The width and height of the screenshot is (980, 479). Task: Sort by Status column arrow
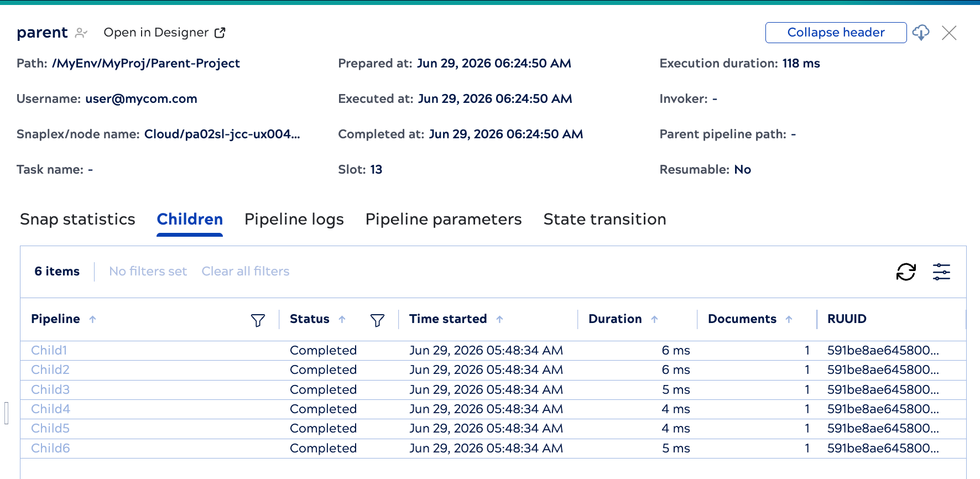342,319
